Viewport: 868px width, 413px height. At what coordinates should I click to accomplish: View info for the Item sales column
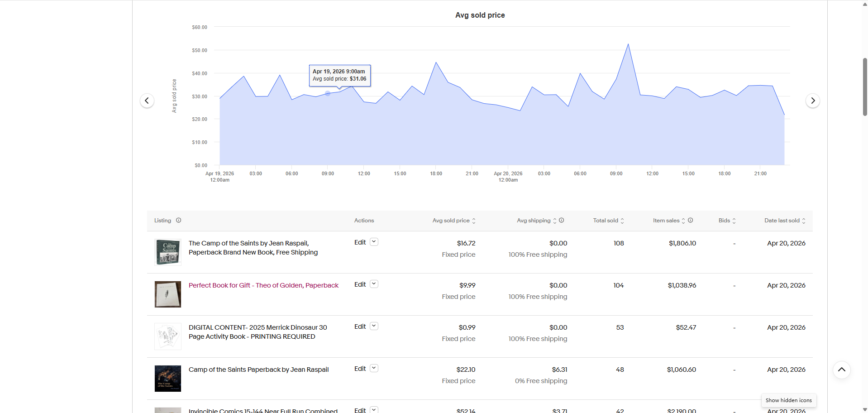click(x=691, y=221)
